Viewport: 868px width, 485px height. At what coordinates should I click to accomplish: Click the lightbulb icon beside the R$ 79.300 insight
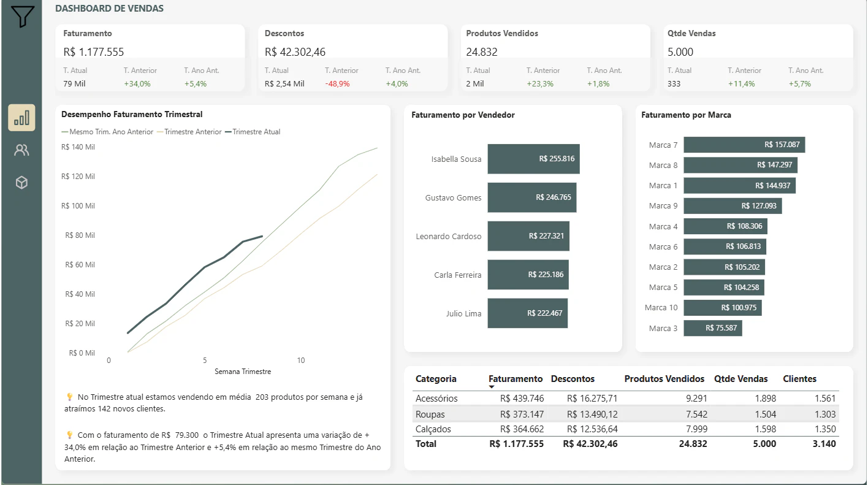(x=69, y=435)
